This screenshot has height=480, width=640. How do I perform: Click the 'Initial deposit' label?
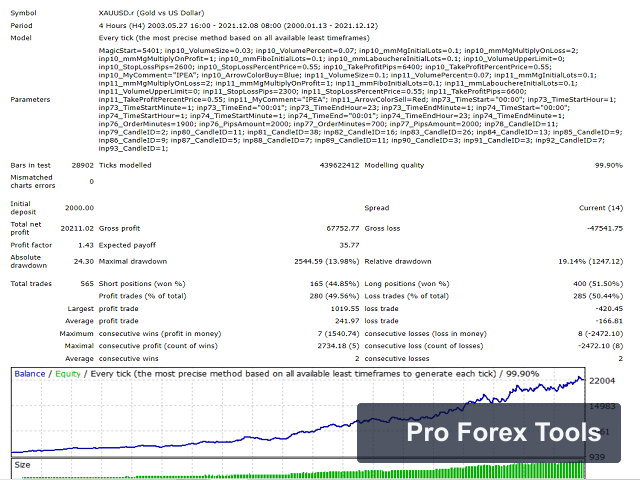click(23, 208)
